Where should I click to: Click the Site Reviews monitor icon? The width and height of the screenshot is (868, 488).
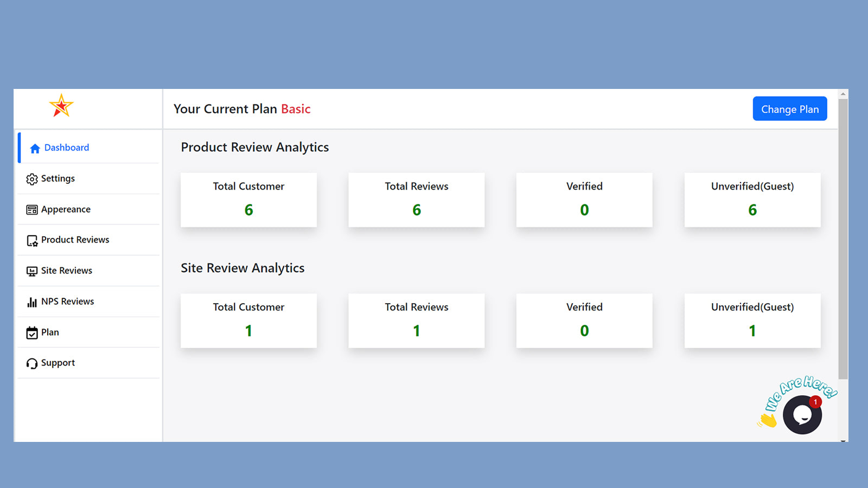(32, 271)
